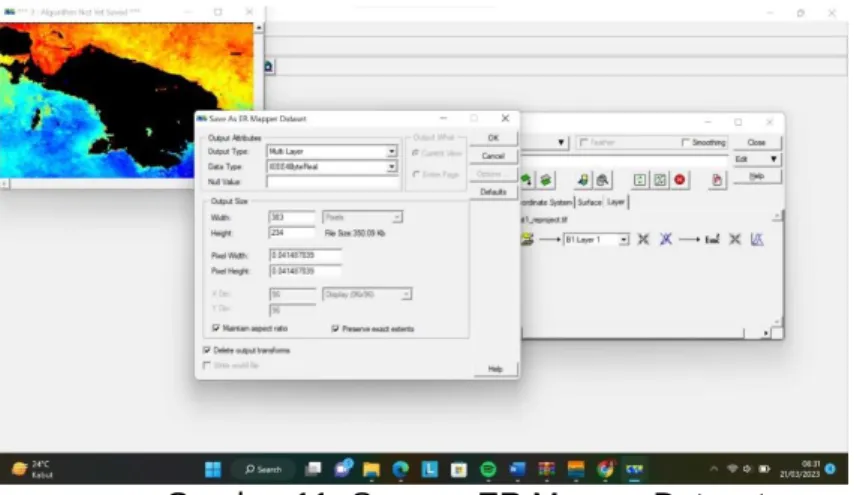Click the second green layer icon in Algorithm window
Viewport: 854px width, 495px height.
click(x=546, y=180)
